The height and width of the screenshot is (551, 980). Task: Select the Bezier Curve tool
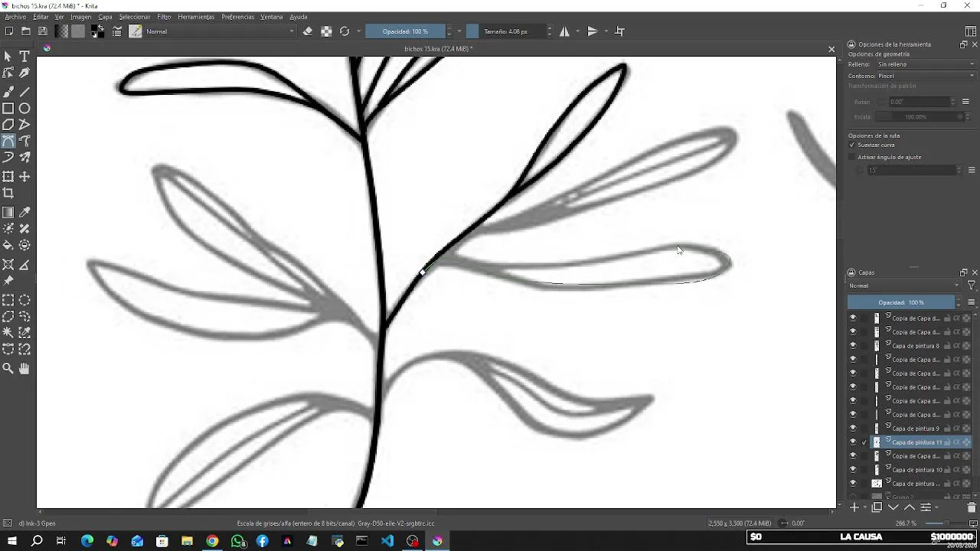pyautogui.click(x=8, y=141)
